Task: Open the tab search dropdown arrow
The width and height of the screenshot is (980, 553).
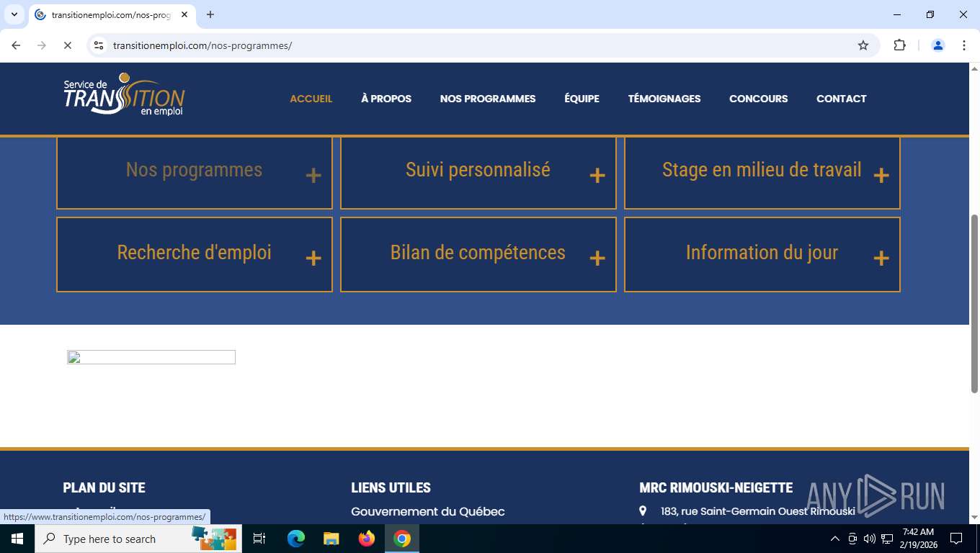Action: 14,14
